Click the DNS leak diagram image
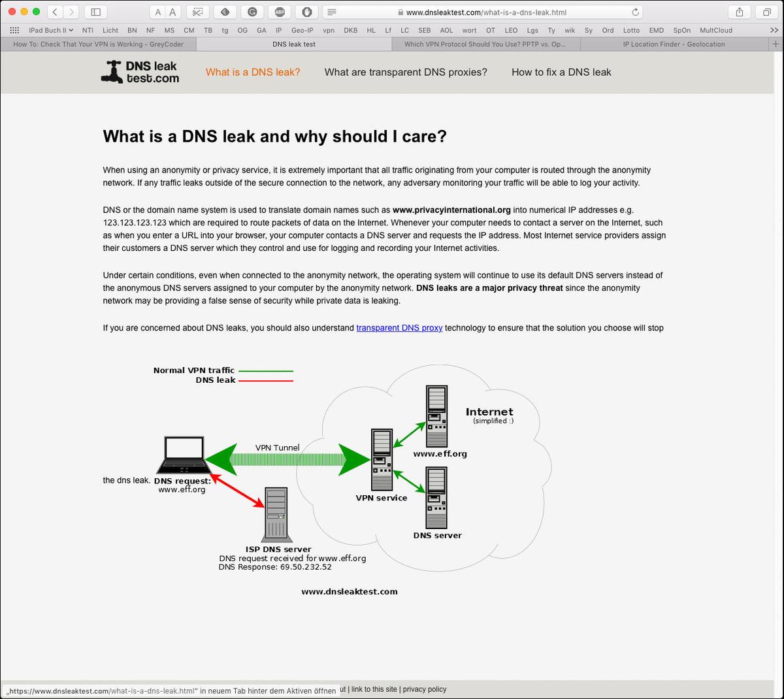 353,480
